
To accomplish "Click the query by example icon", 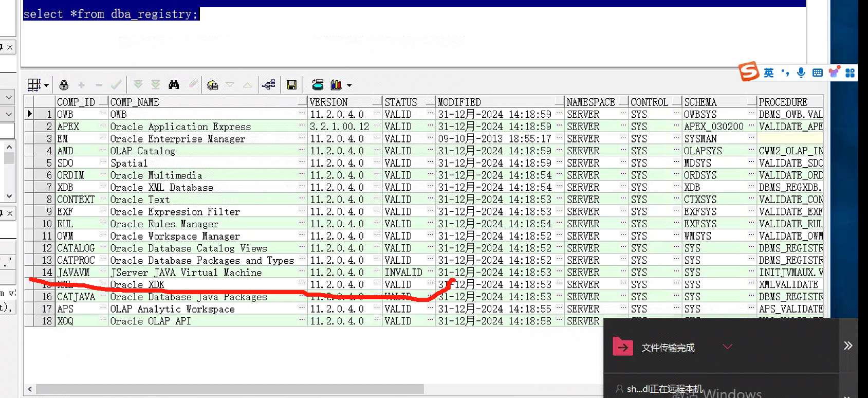I will (x=212, y=85).
